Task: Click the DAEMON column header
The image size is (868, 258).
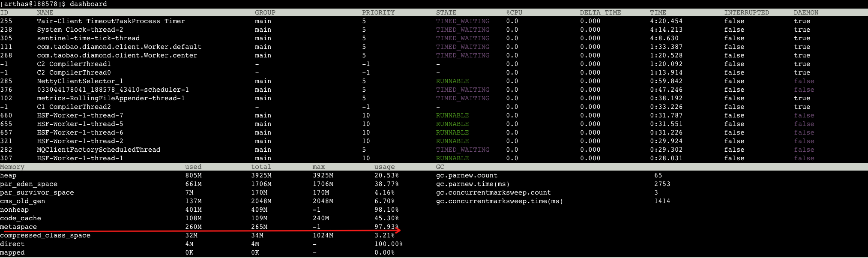Action: click(x=806, y=12)
